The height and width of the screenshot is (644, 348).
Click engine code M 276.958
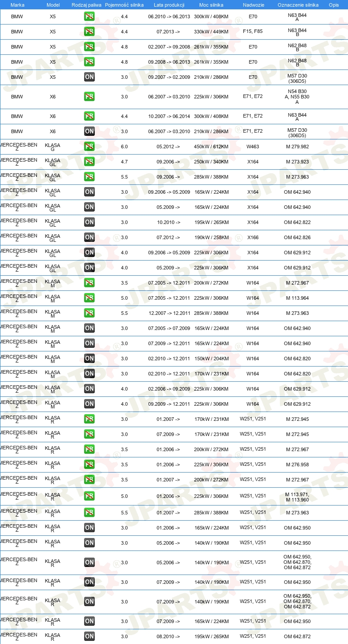[x=297, y=465]
